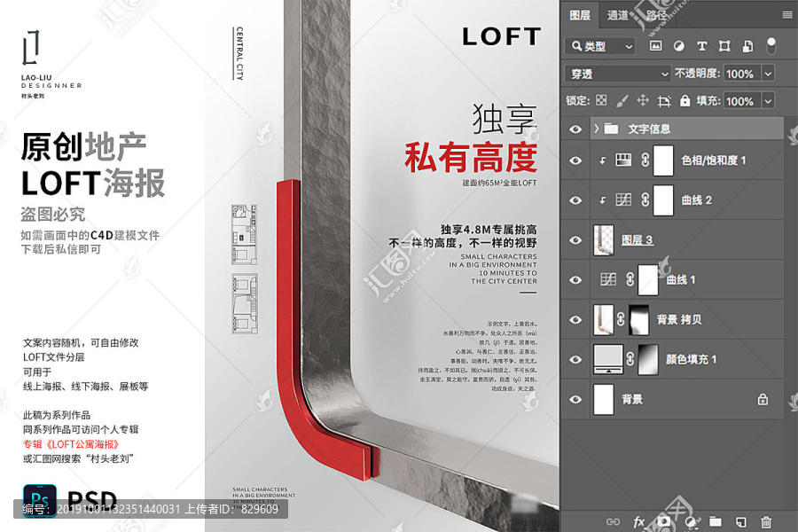Screen dimensions: 798x532
Task: Click link chain on 曲线 2 layer
Action: (645, 199)
